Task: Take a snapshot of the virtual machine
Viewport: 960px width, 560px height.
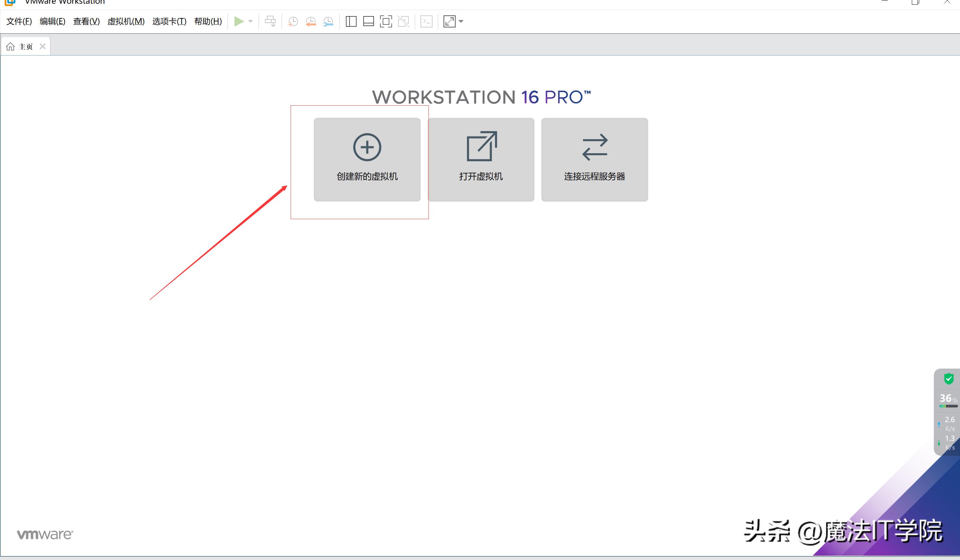Action: pyautogui.click(x=293, y=21)
